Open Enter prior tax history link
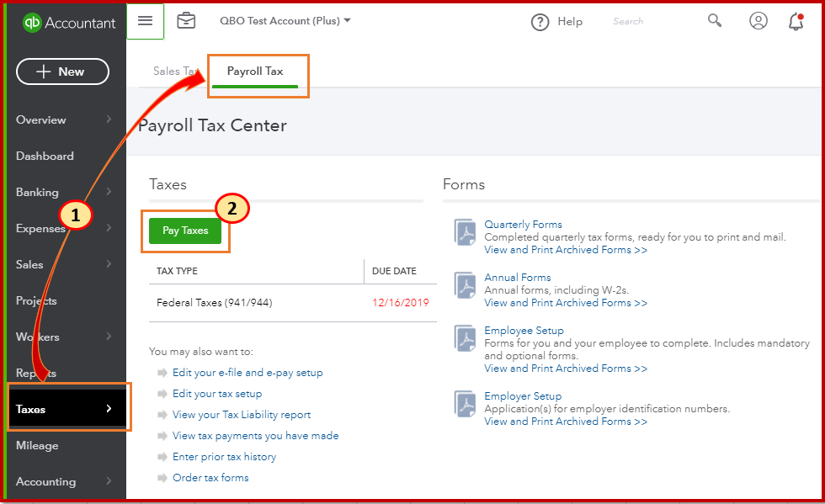Screen dimensions: 825x504 (x=224, y=457)
